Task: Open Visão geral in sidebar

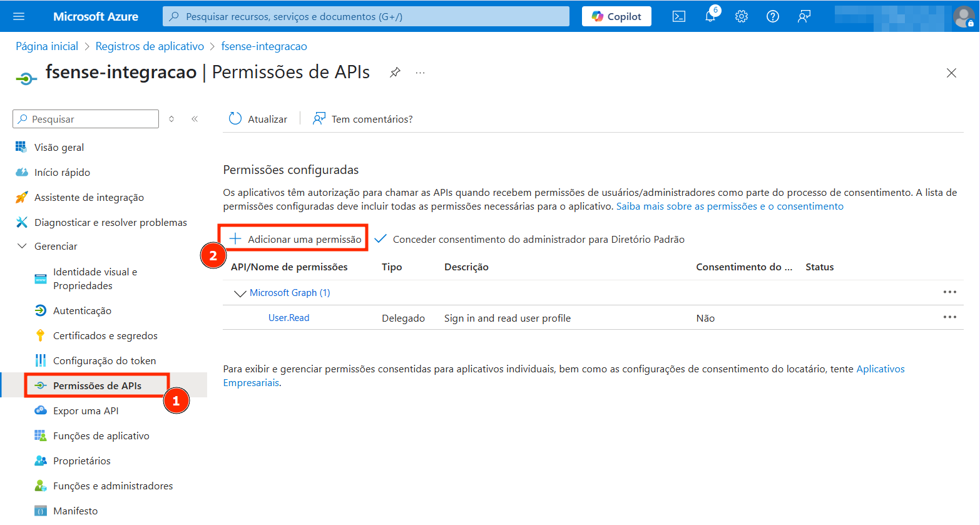Action: click(x=59, y=147)
